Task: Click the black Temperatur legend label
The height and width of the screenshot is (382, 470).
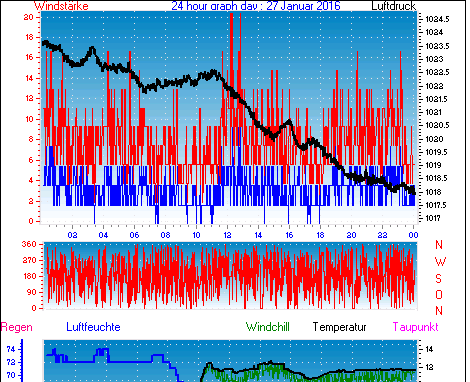Action: click(x=339, y=327)
